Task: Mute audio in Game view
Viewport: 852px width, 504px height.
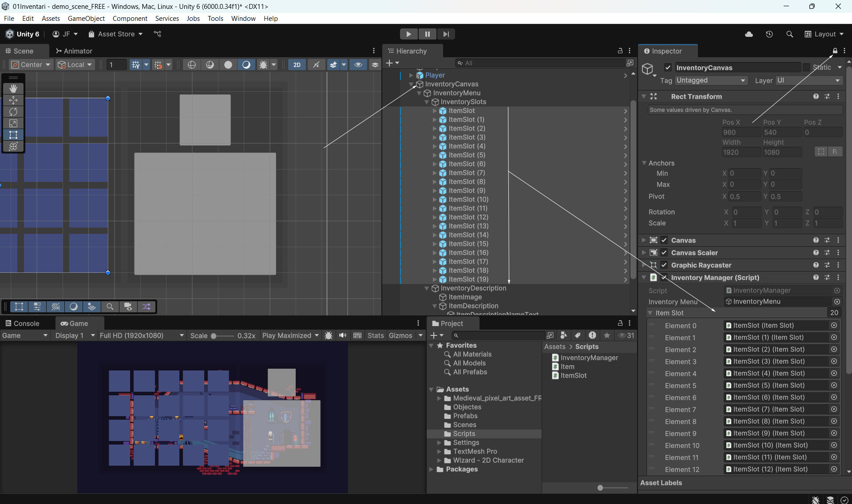Action: click(x=343, y=335)
